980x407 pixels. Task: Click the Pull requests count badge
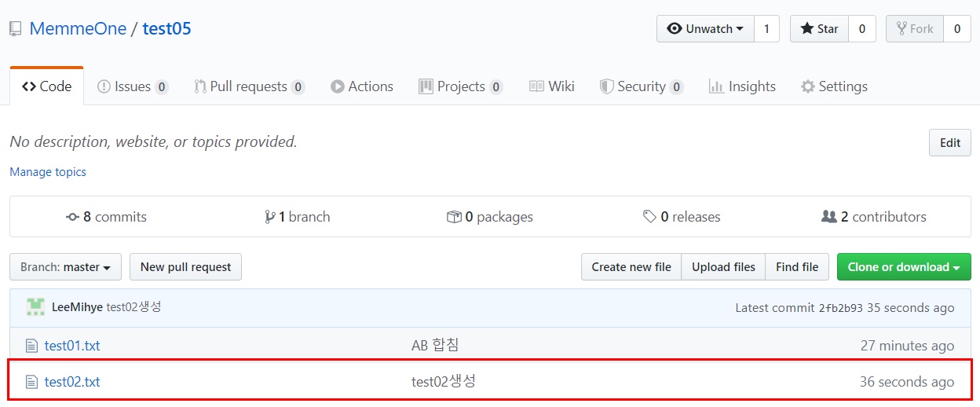(298, 87)
